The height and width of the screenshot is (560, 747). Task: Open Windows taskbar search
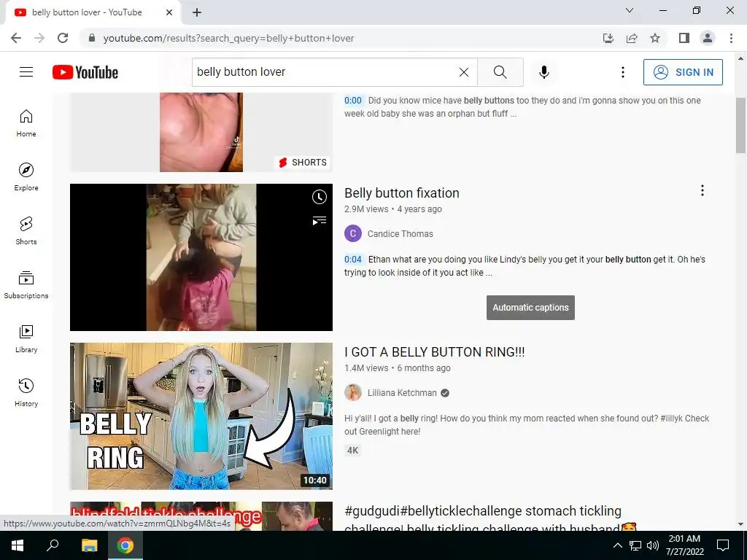tap(53, 545)
